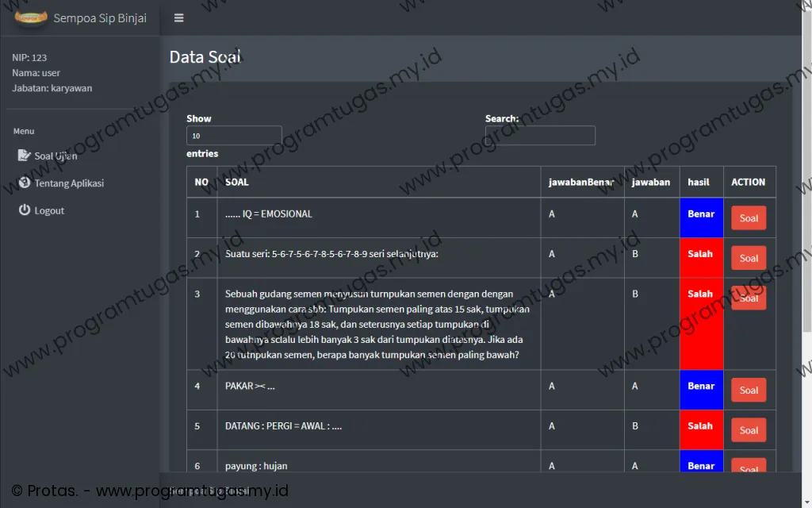Sort by the SOAL column header
This screenshot has width=812, height=508.
click(237, 182)
